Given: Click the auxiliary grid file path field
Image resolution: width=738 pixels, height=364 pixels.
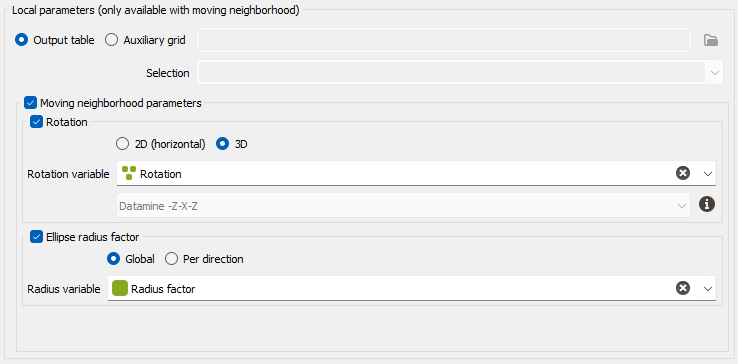Looking at the screenshot, I should (444, 40).
